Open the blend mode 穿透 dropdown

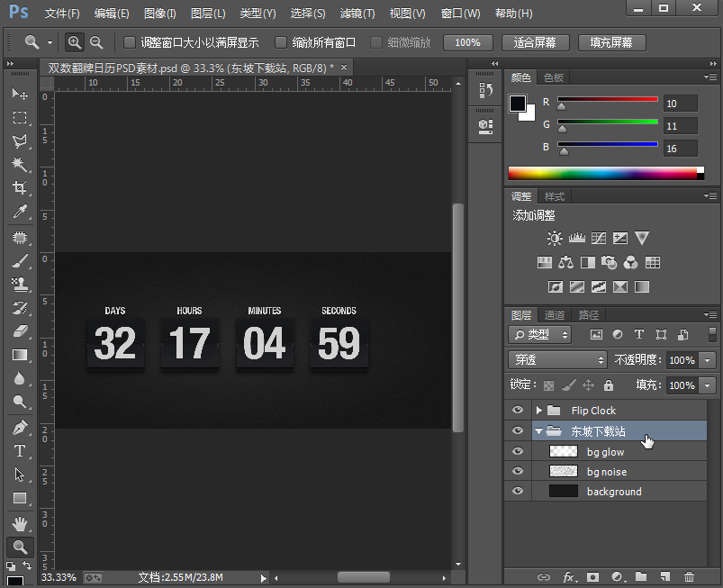[x=558, y=359]
